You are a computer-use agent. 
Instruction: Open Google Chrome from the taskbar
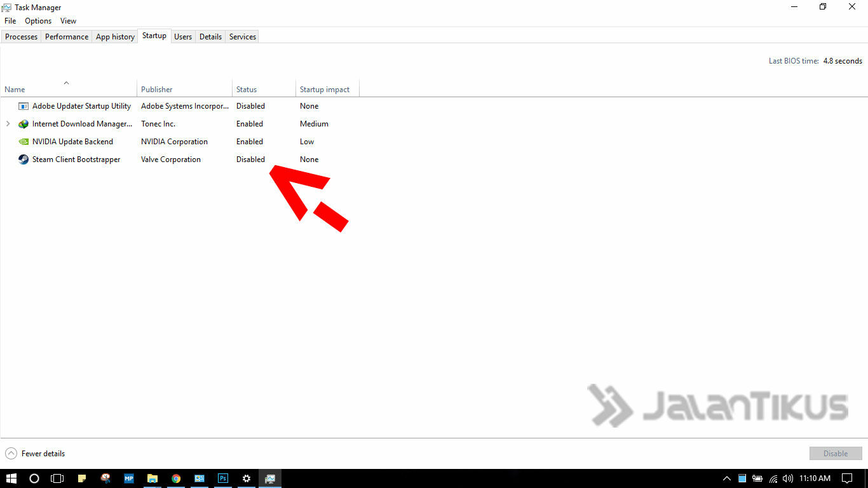176,478
